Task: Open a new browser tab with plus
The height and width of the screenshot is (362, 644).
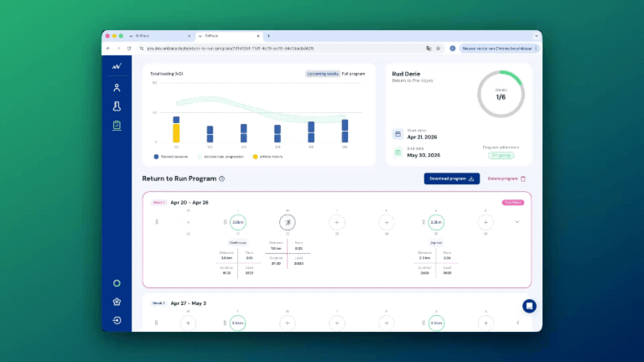Action: [268, 36]
